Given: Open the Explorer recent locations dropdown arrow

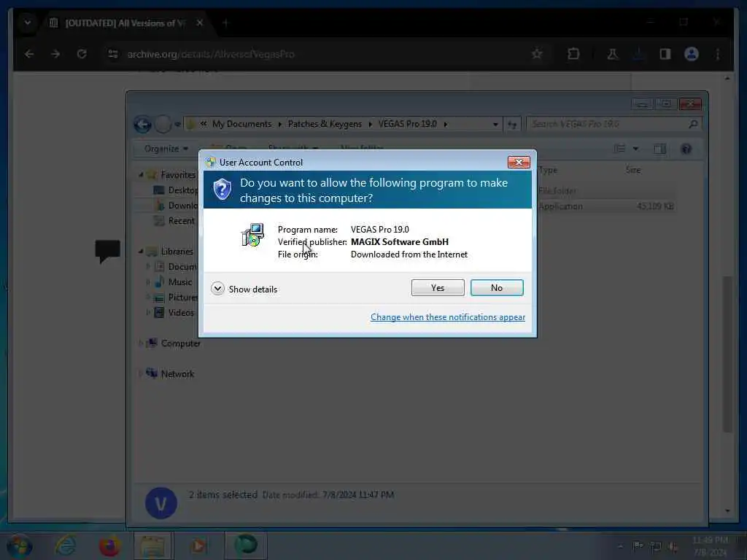Looking at the screenshot, I should coord(177,124).
